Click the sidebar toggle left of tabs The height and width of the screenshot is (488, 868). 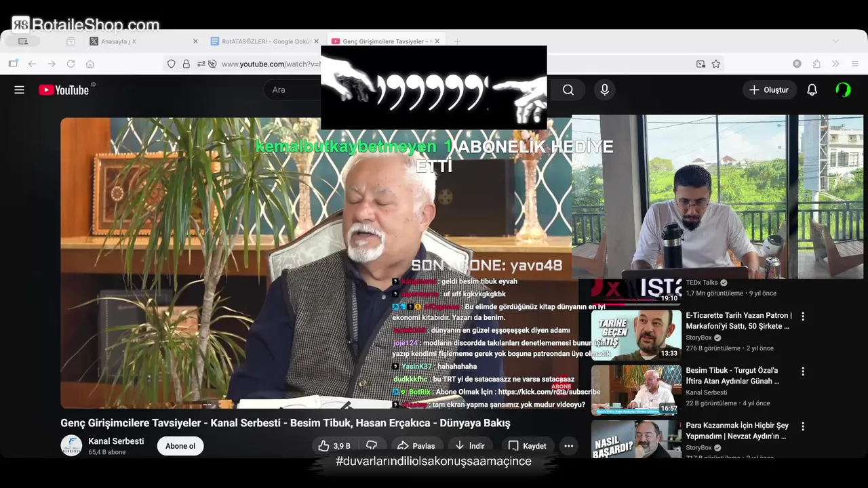[x=71, y=41]
